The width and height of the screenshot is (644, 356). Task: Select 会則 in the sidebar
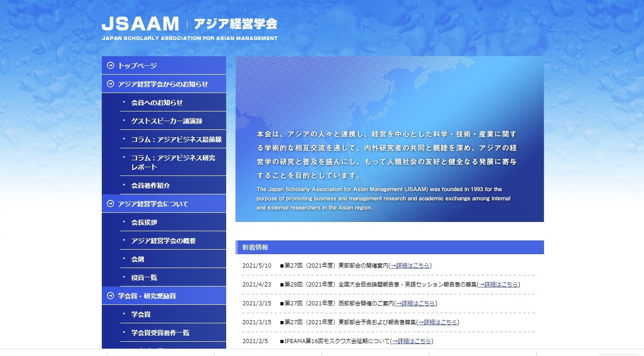click(173, 259)
